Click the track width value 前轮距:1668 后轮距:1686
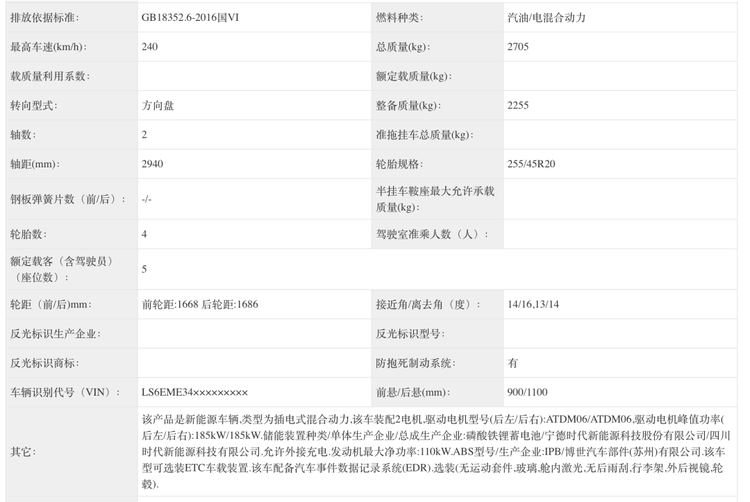This screenshot has height=502, width=750. 200,304
